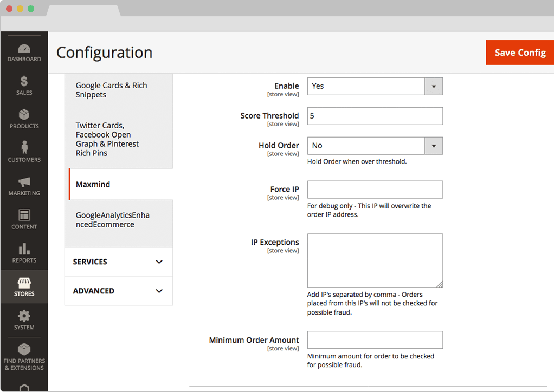
Task: Click the Score Threshold input field
Action: tap(375, 116)
